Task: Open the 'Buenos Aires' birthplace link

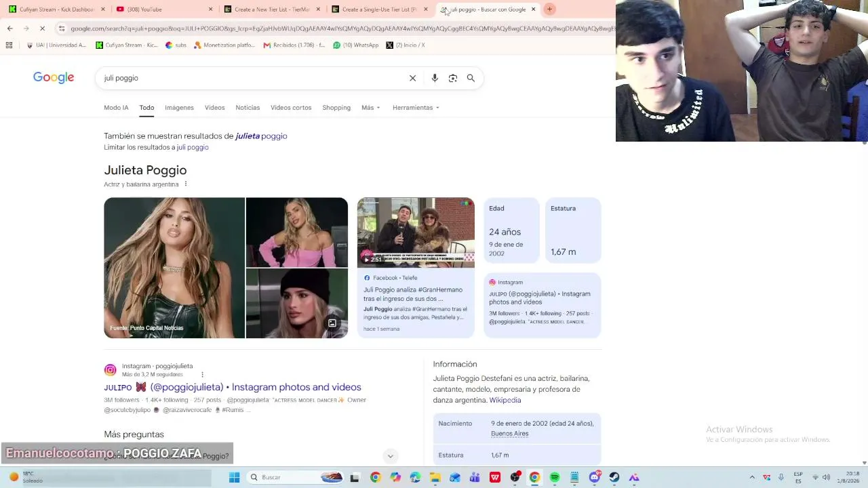Action: click(x=510, y=434)
